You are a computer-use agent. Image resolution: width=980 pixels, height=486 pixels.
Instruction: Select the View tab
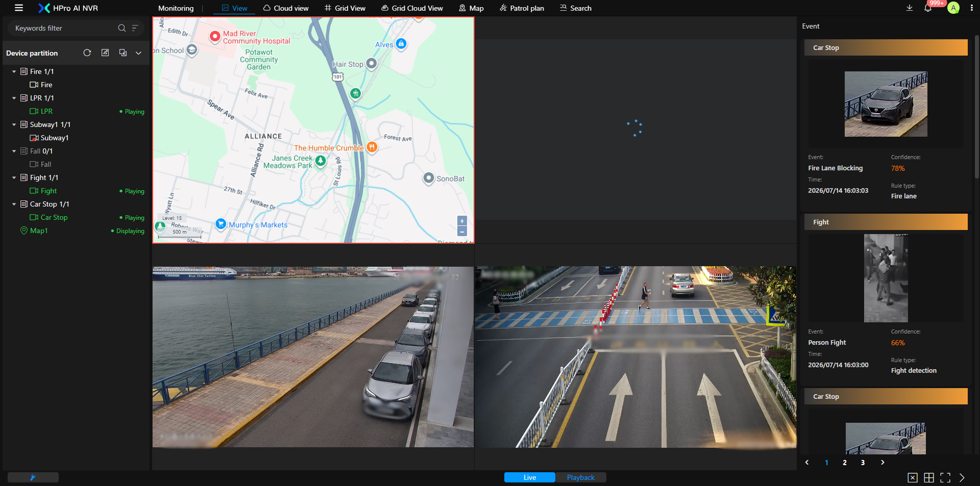click(234, 8)
